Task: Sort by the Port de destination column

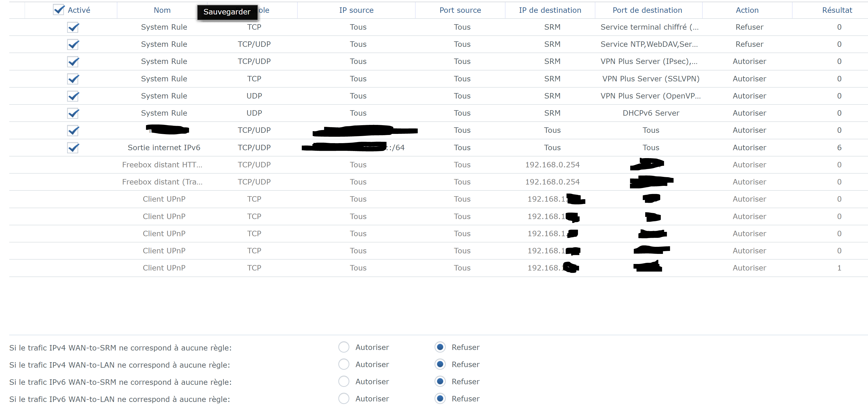Action: 647,10
